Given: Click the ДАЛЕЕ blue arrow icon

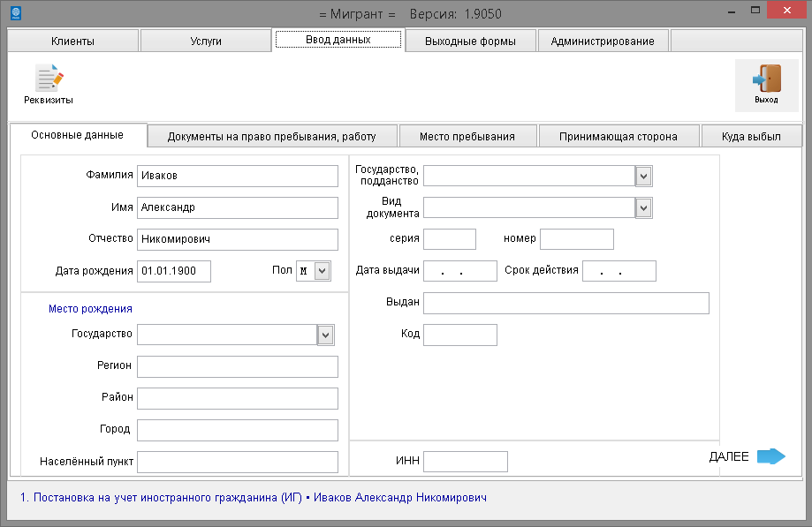Looking at the screenshot, I should (770, 456).
